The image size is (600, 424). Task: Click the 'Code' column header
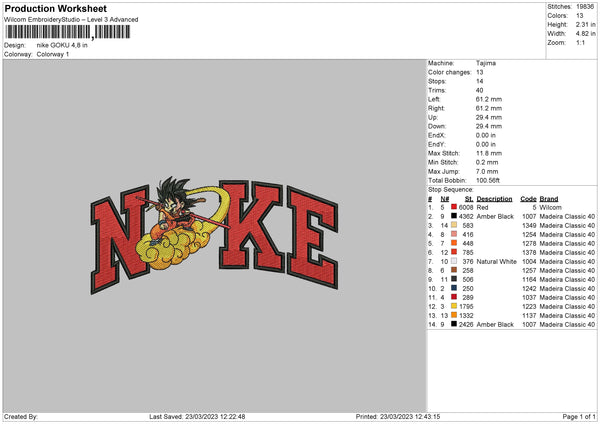tap(528, 199)
